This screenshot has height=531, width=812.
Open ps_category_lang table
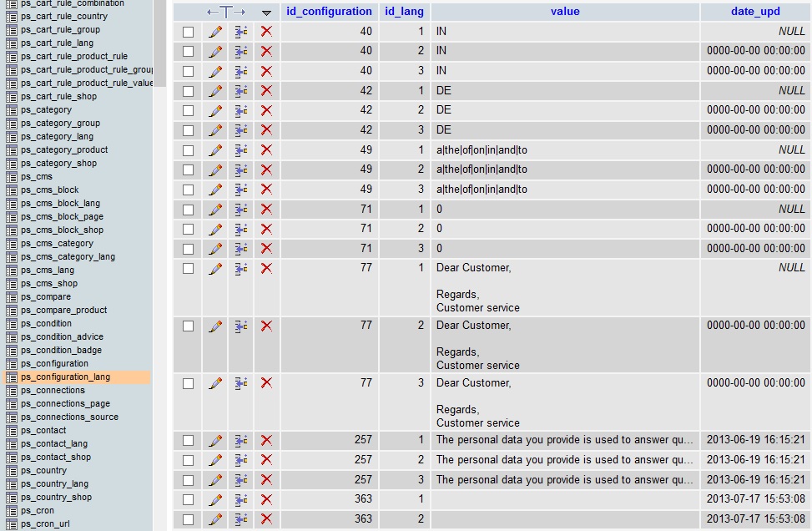[57, 136]
